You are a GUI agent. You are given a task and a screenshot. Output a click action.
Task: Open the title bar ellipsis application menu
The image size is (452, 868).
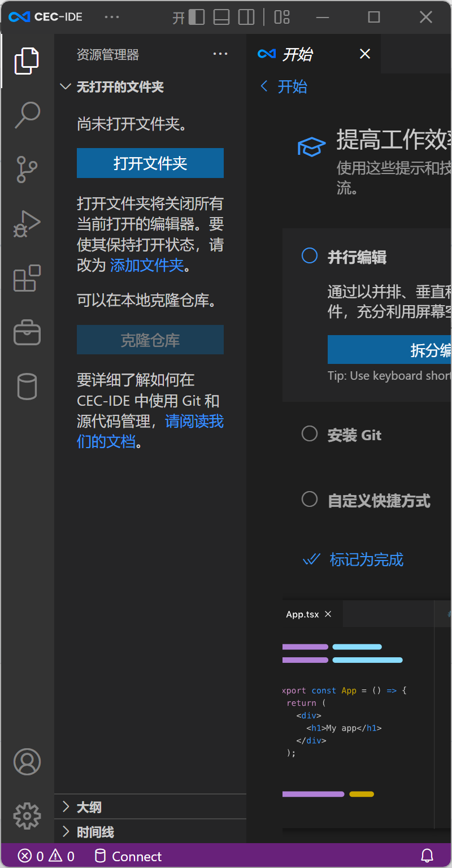point(112,17)
